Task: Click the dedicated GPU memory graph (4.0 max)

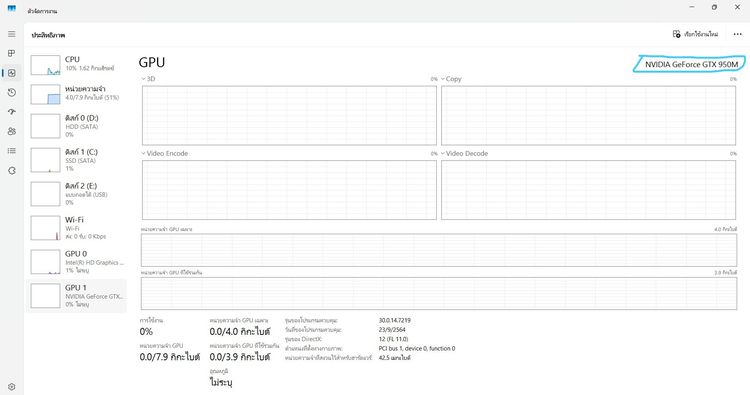Action: (x=439, y=250)
